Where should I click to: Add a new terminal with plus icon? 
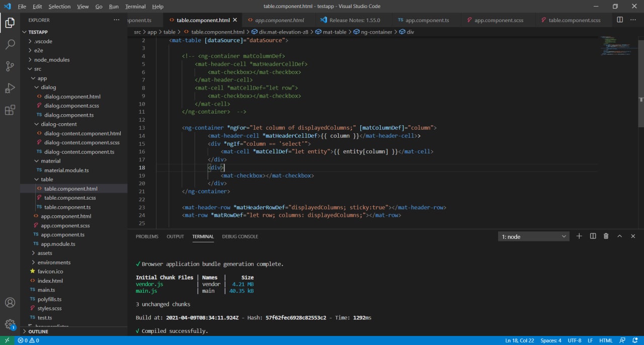point(579,236)
